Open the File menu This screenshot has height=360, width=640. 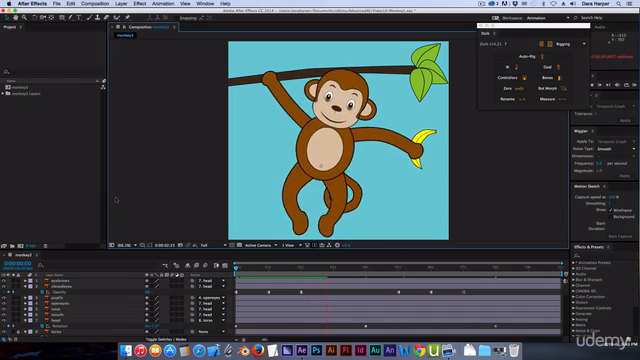(57, 4)
